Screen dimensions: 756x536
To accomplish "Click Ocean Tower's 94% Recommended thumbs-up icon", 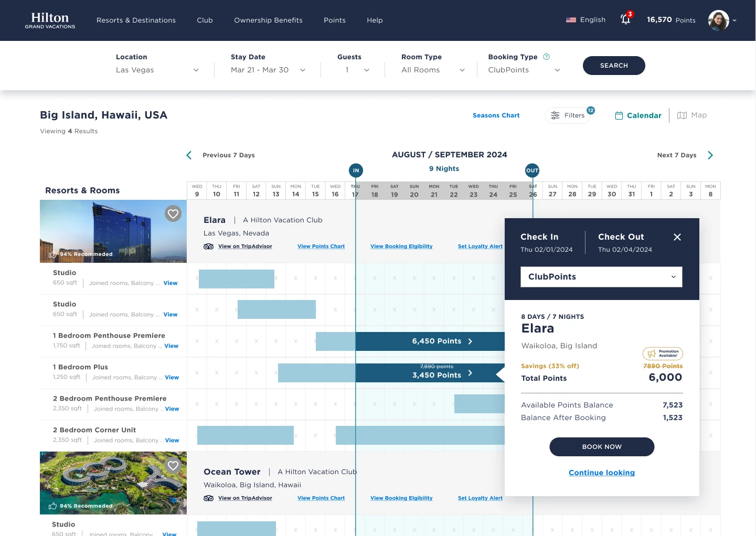I will pyautogui.click(x=52, y=506).
